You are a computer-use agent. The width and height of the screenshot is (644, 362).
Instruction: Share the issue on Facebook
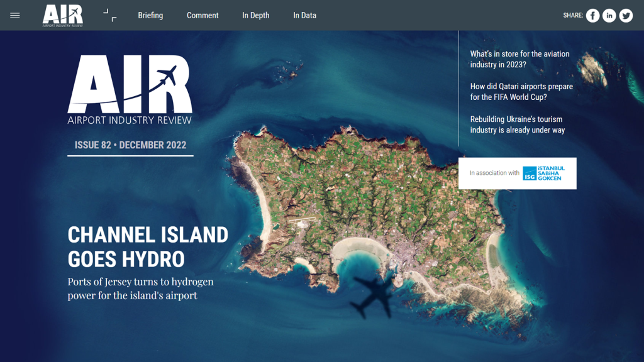pyautogui.click(x=592, y=16)
